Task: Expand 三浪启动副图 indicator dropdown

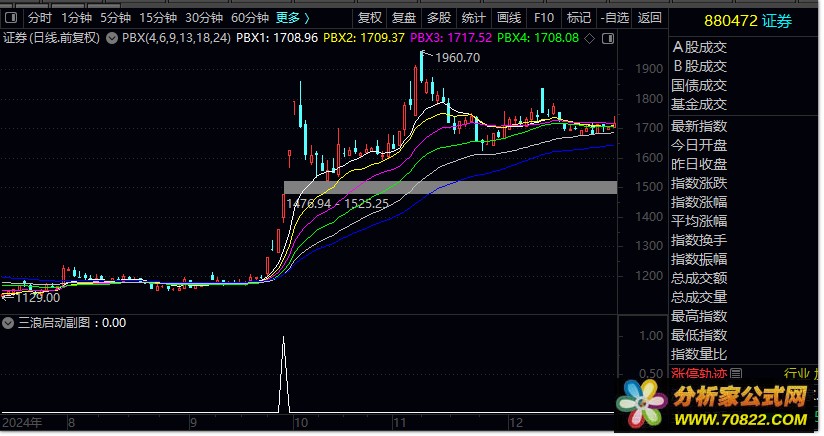Action: [x=8, y=323]
